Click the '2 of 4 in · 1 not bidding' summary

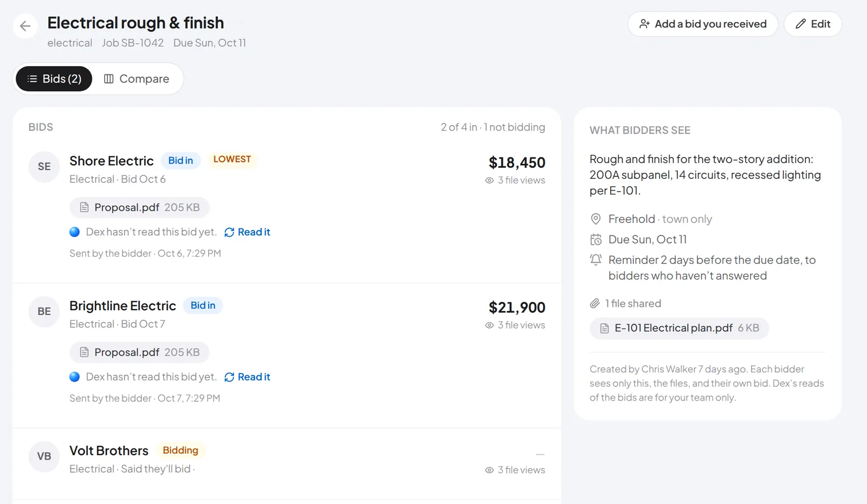[x=493, y=127]
